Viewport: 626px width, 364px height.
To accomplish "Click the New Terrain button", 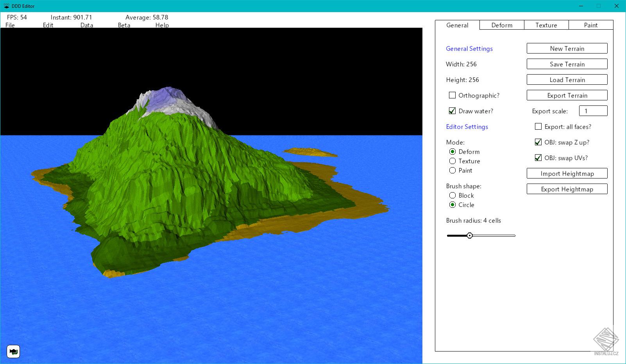I will click(x=567, y=48).
